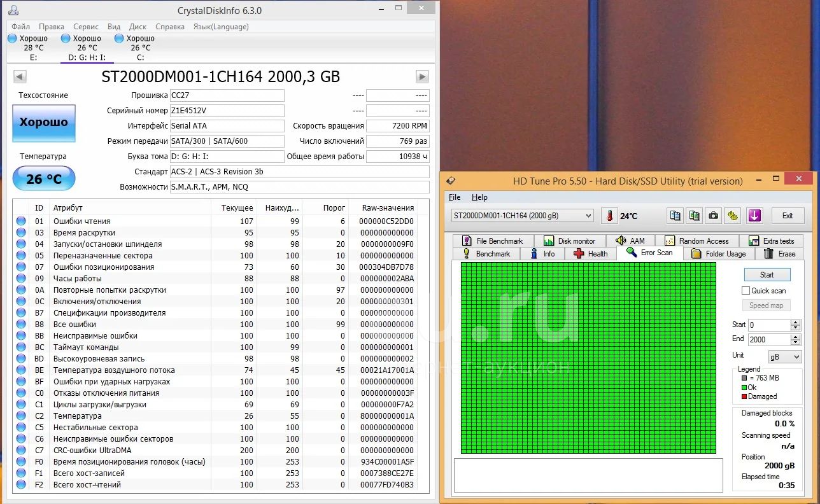Screen dimensions: 820x504
Task: Increase the End value with the up arrow
Action: point(795,337)
